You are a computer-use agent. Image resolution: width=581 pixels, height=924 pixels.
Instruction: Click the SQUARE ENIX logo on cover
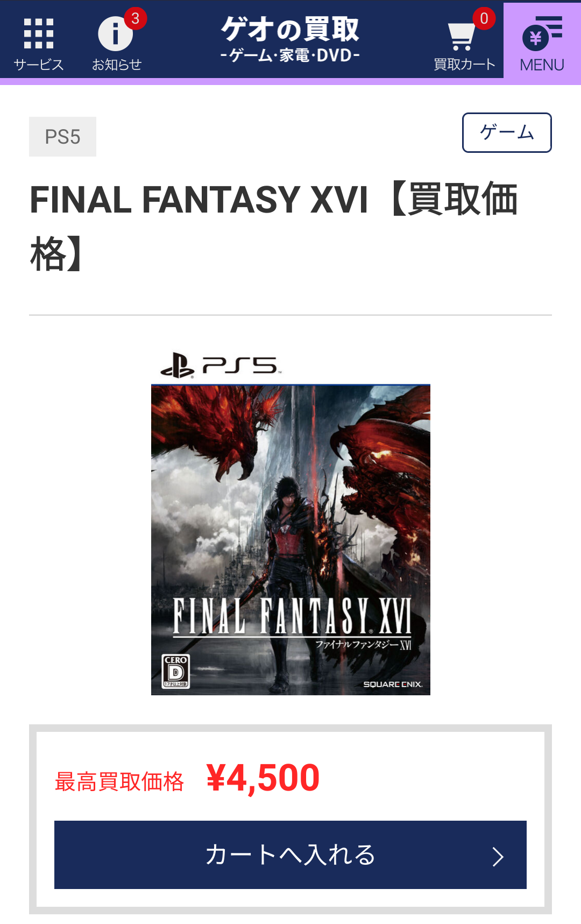tap(393, 685)
